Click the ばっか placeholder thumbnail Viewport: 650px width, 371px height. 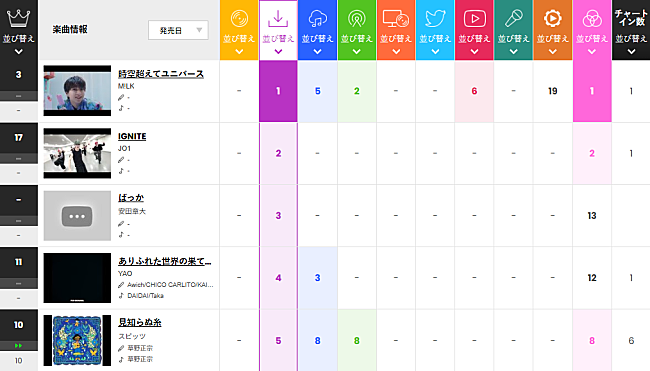(77, 216)
